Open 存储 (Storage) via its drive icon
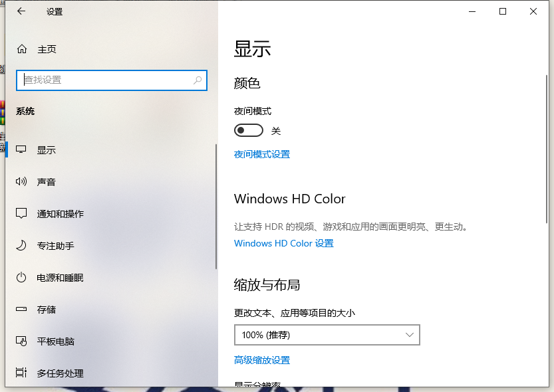This screenshot has width=554, height=392. [21, 309]
